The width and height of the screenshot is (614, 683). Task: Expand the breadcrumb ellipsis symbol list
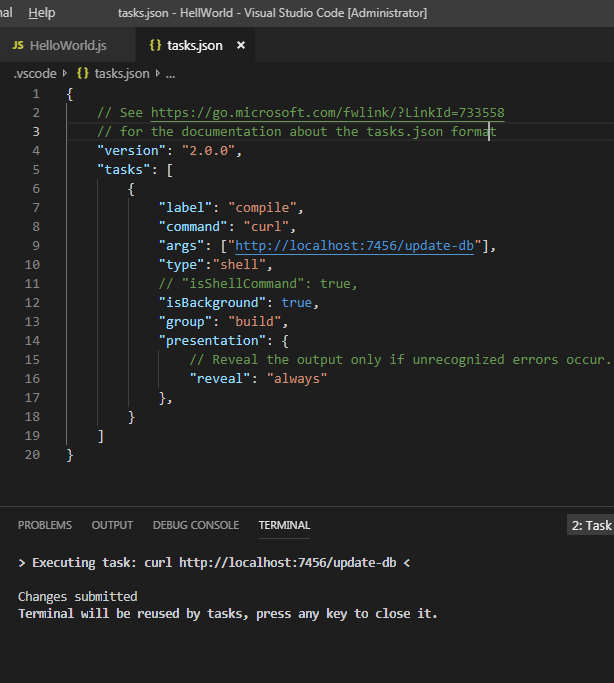(170, 73)
